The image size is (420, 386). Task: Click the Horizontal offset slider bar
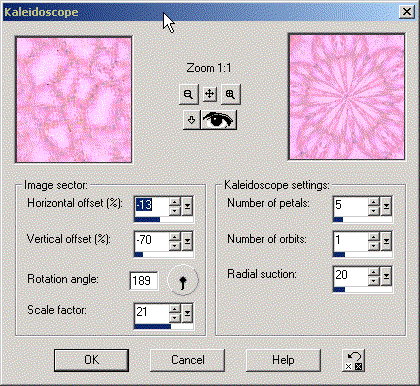pos(164,219)
